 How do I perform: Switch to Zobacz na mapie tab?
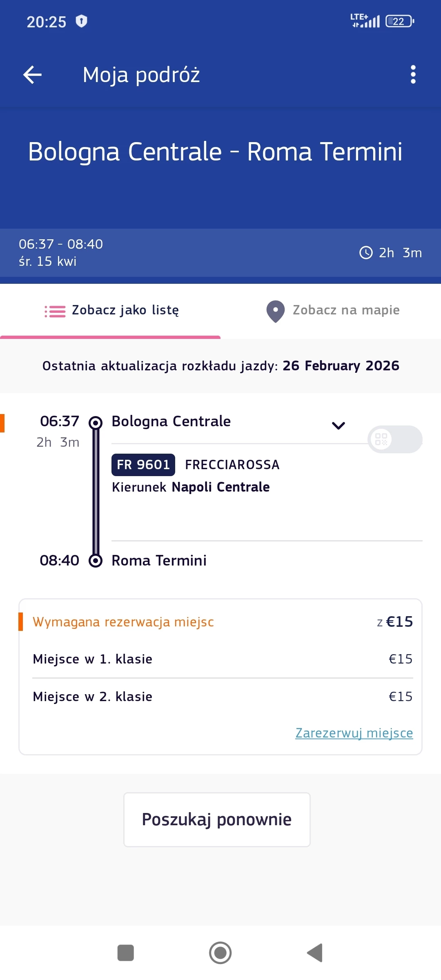(x=346, y=310)
